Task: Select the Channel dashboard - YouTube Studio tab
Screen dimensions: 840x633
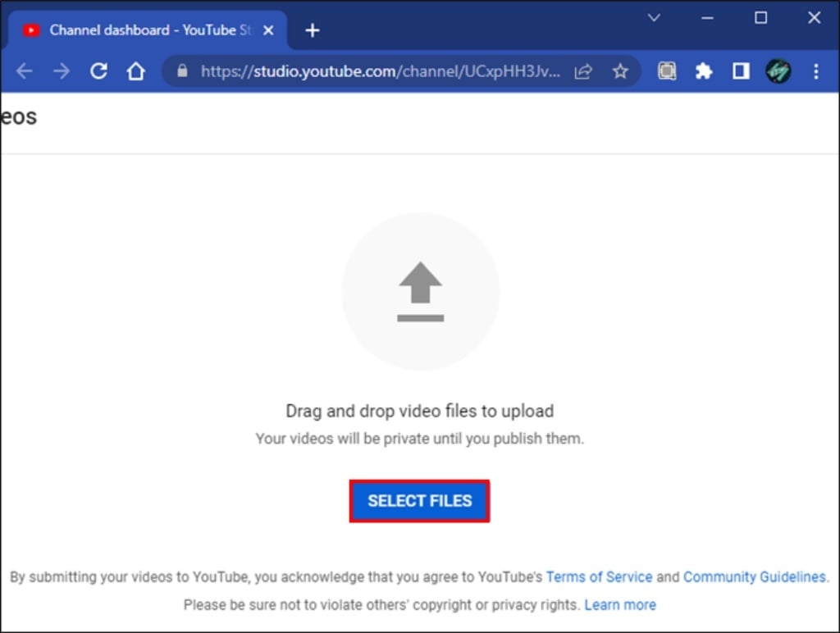Action: pyautogui.click(x=148, y=30)
